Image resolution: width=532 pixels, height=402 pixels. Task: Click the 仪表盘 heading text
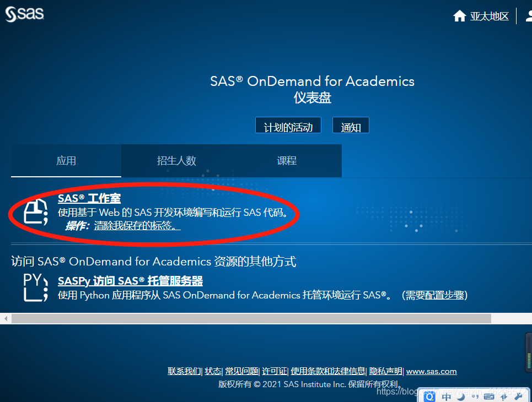tap(312, 98)
